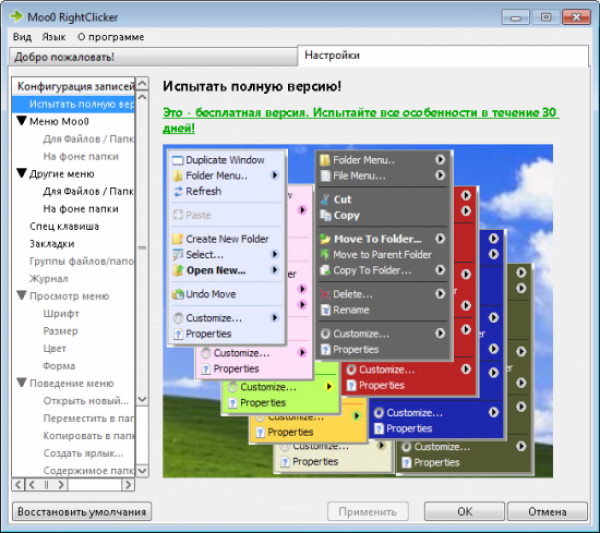Collapse the Просмотр меню triangle
The height and width of the screenshot is (533, 600).
pyautogui.click(x=22, y=295)
